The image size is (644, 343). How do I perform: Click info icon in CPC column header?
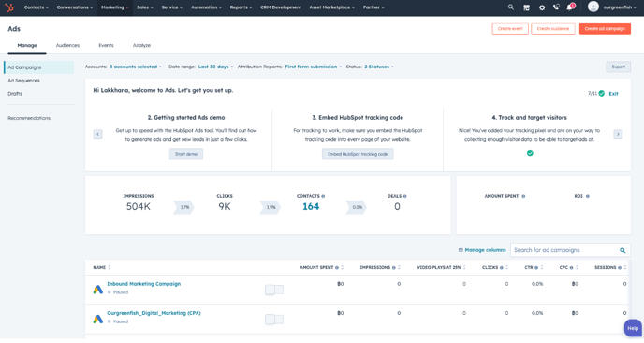click(571, 268)
